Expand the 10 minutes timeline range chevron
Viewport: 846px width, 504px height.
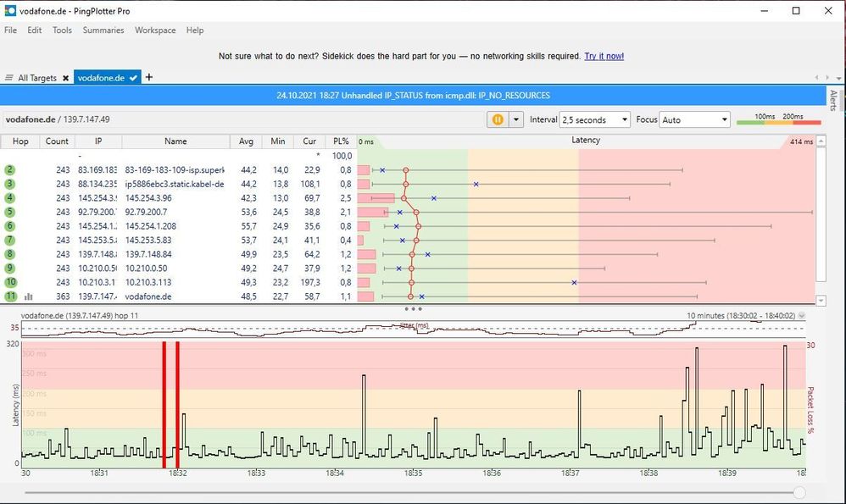coord(802,316)
